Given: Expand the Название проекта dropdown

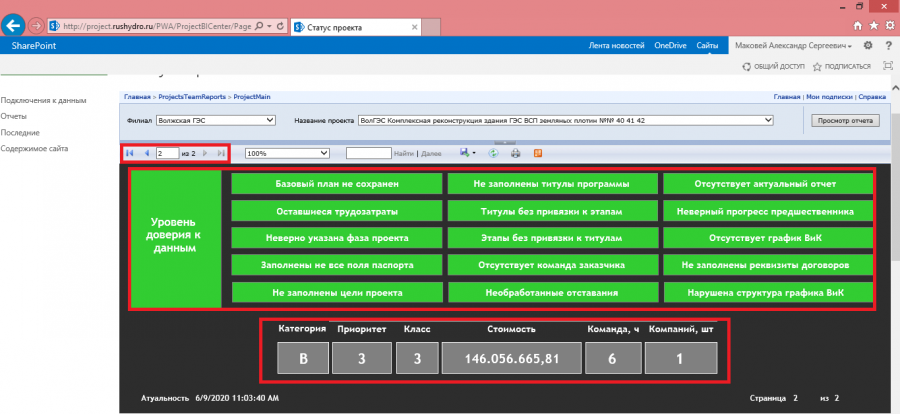Looking at the screenshot, I should pyautogui.click(x=565, y=121).
